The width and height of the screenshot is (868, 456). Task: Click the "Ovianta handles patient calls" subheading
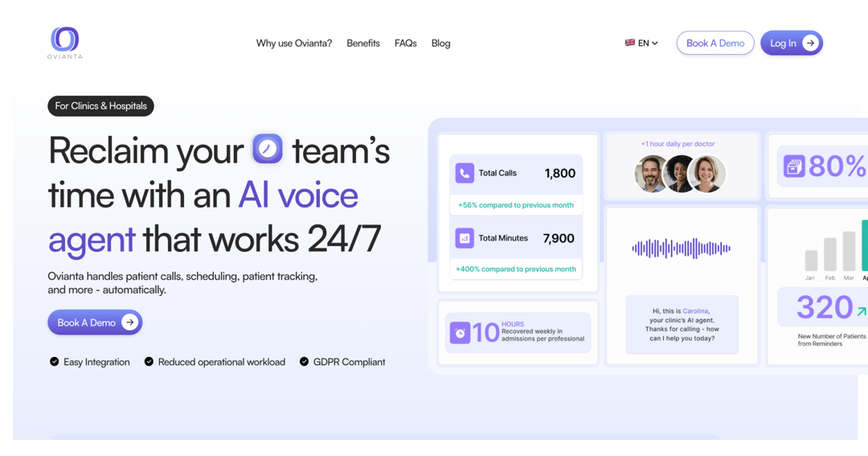[x=182, y=282]
